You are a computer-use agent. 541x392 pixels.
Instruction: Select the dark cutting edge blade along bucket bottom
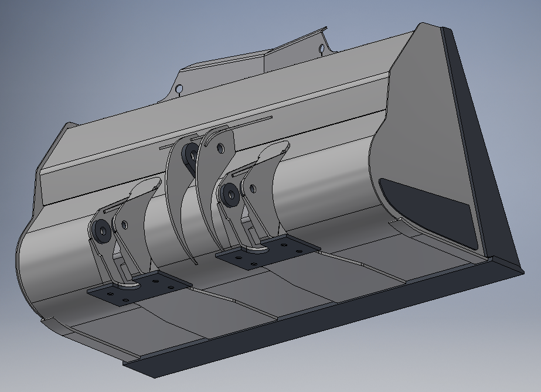[324, 317]
